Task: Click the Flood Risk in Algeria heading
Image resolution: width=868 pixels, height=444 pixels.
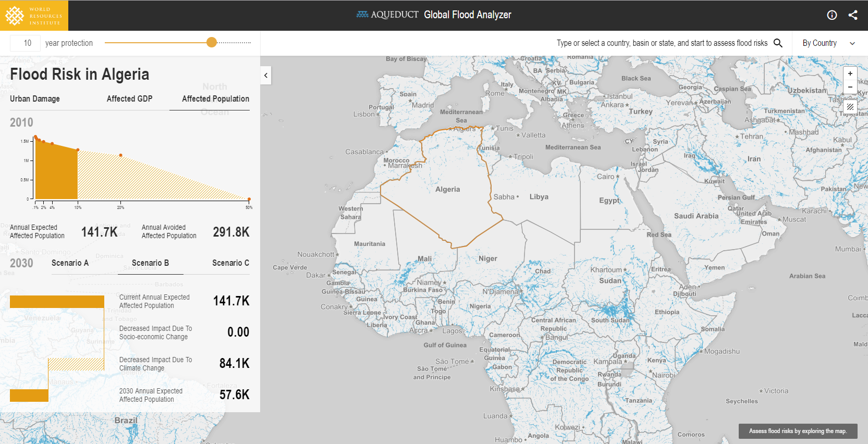Action: [x=79, y=75]
